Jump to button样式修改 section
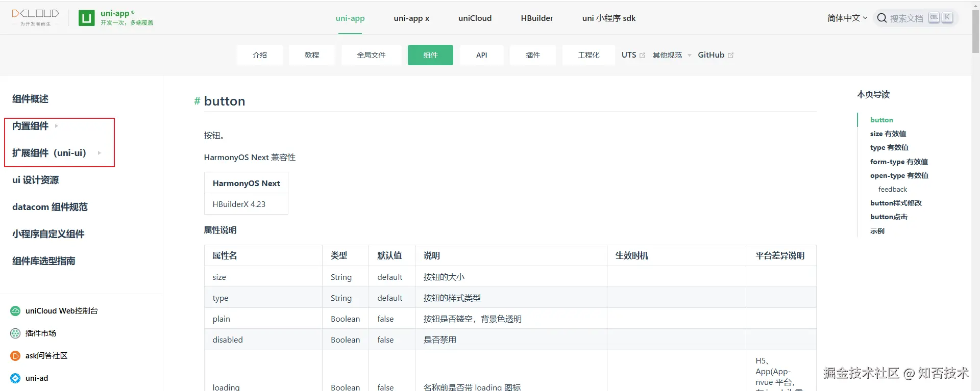Screen dimensions: 980x391 [896, 203]
